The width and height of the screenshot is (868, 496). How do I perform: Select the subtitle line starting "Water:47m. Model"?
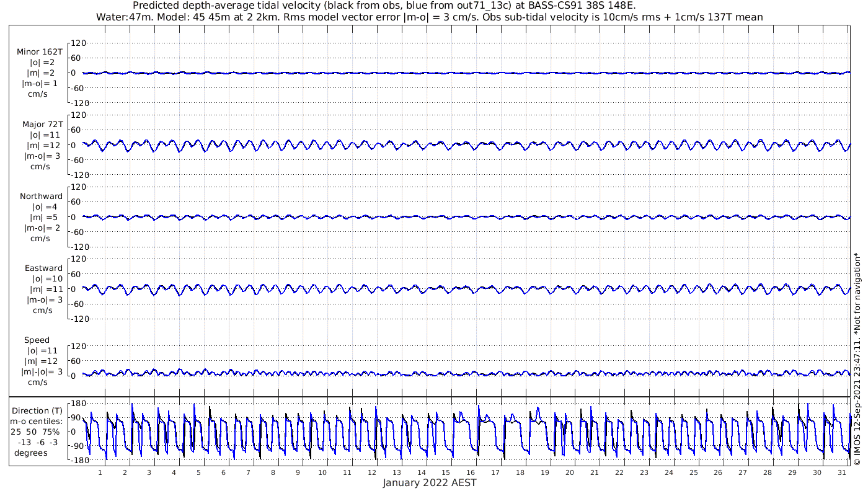(430, 17)
